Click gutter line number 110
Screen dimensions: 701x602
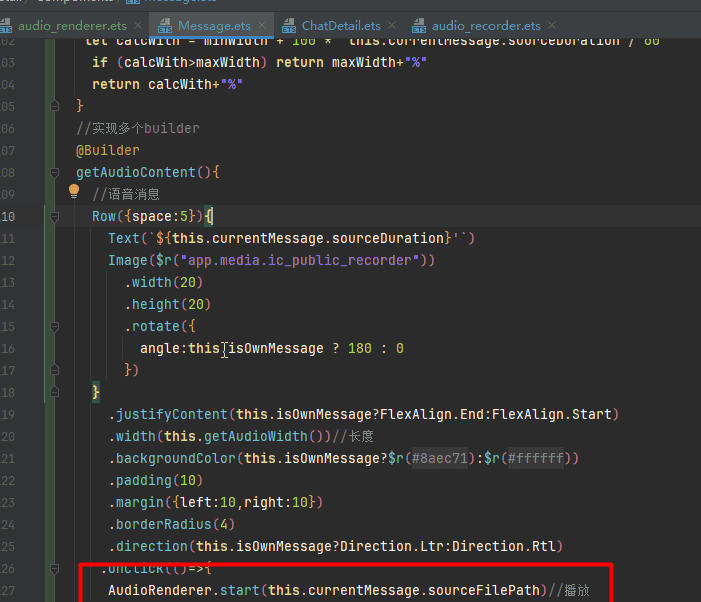[x=8, y=217]
